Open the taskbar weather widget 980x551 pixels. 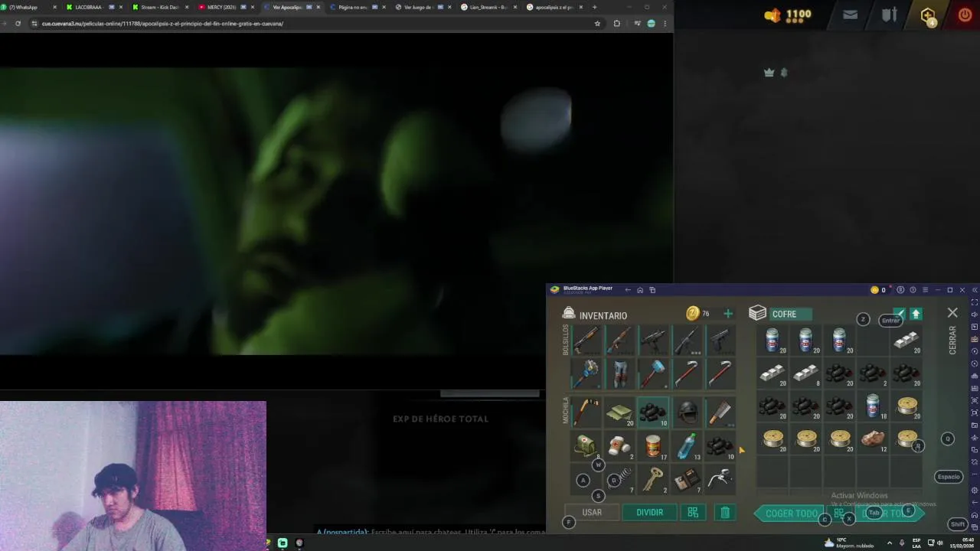(x=848, y=543)
